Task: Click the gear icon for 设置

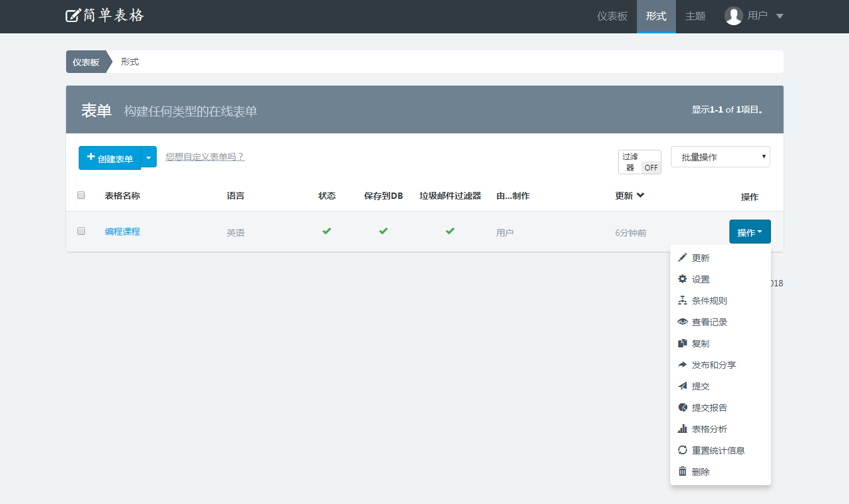Action: (x=682, y=279)
